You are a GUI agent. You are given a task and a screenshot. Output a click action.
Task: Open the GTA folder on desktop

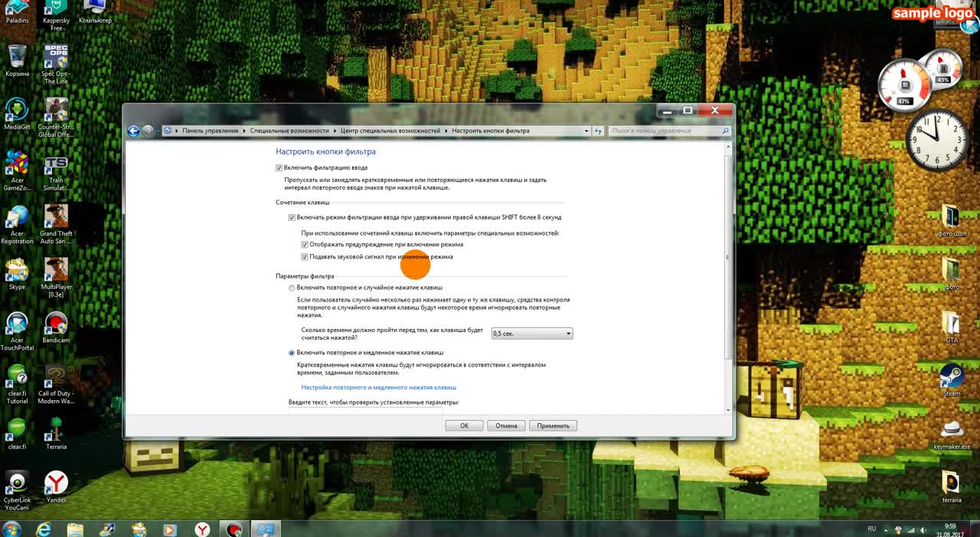tap(952, 327)
